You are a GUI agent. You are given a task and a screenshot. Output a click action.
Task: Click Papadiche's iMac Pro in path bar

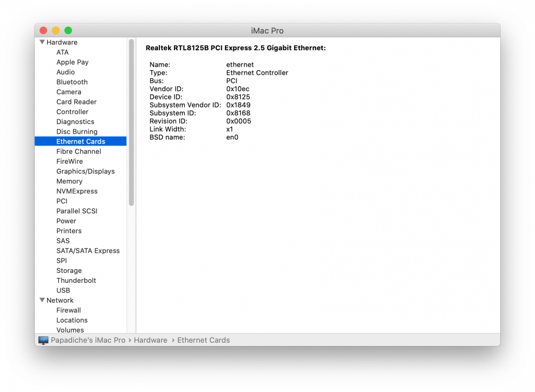click(88, 340)
